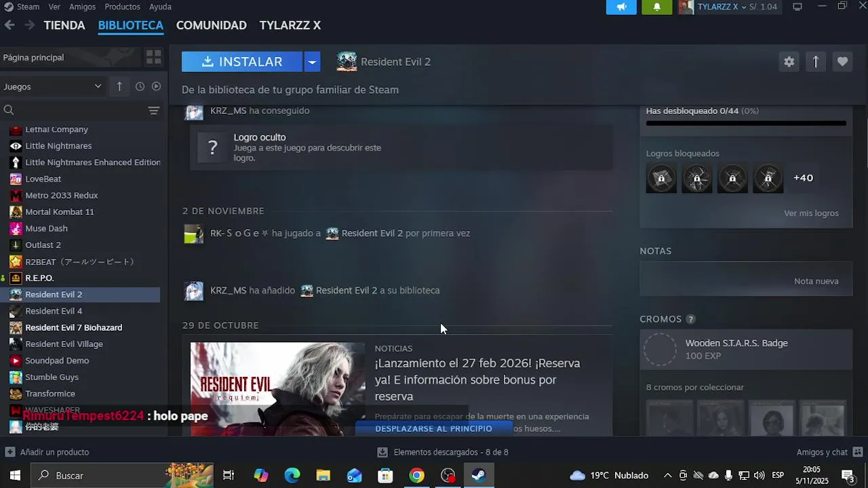The image size is (868, 488).
Task: Open the advanced filter lines icon
Action: (x=154, y=110)
